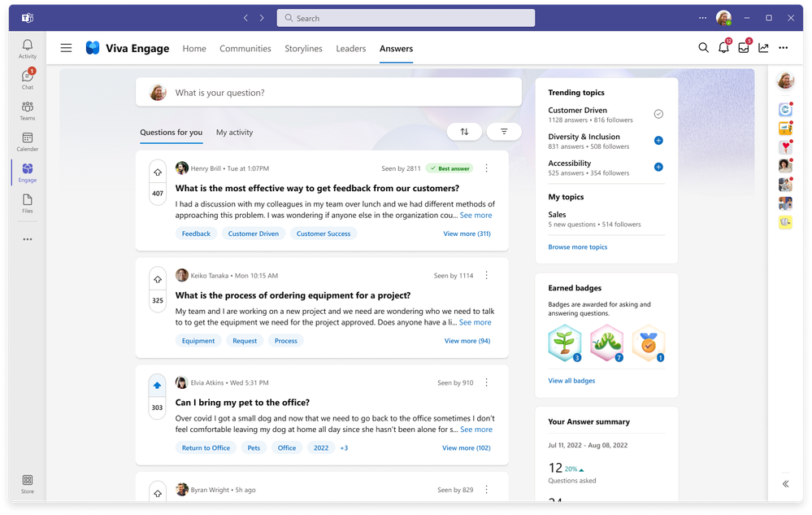
Task: Select Questions for you tab
Action: coord(171,133)
